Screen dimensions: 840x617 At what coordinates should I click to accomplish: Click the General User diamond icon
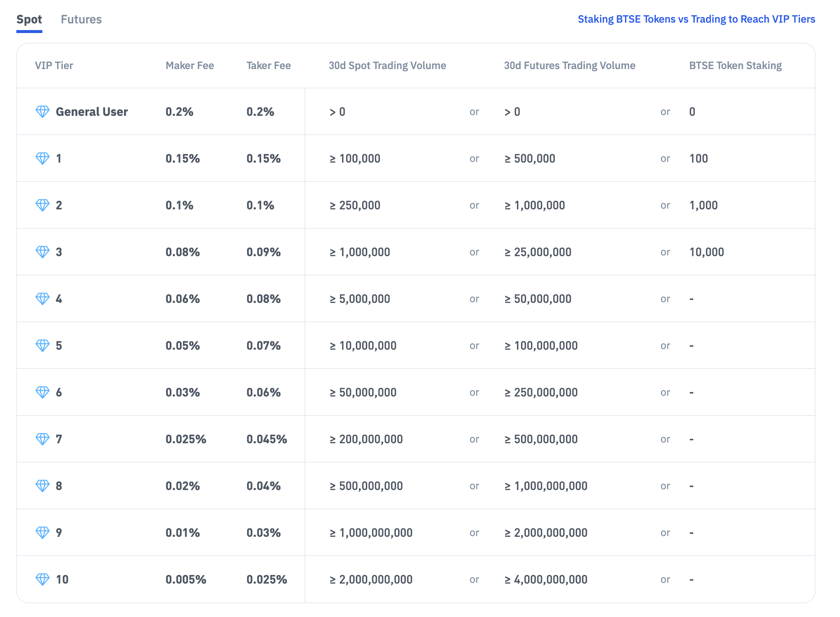[x=42, y=111]
